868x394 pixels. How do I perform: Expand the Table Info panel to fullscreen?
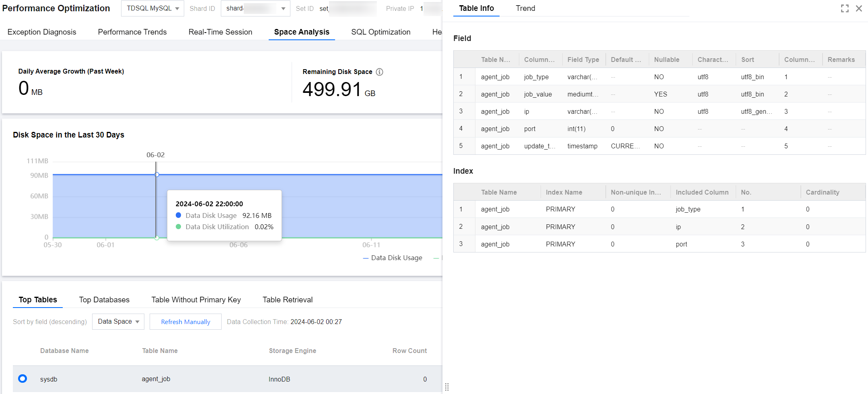(845, 8)
